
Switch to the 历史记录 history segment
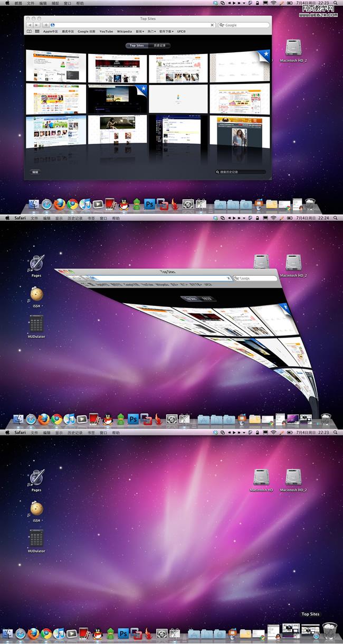(159, 45)
